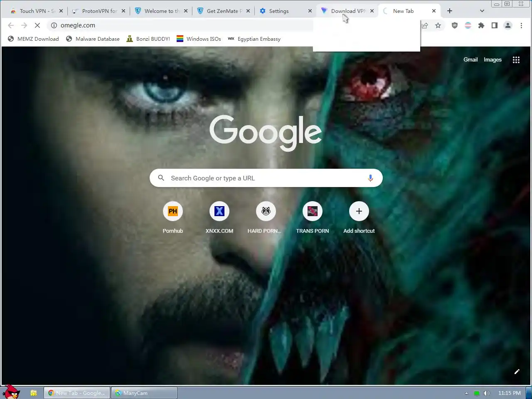The image size is (532, 399).
Task: Open the striped pink-blue extension icon
Action: click(468, 25)
